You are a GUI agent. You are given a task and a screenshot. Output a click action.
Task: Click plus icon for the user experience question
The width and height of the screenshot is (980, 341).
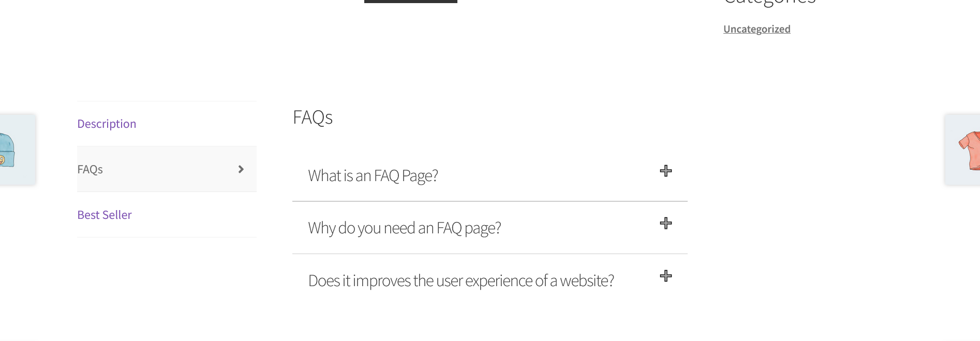click(x=665, y=276)
